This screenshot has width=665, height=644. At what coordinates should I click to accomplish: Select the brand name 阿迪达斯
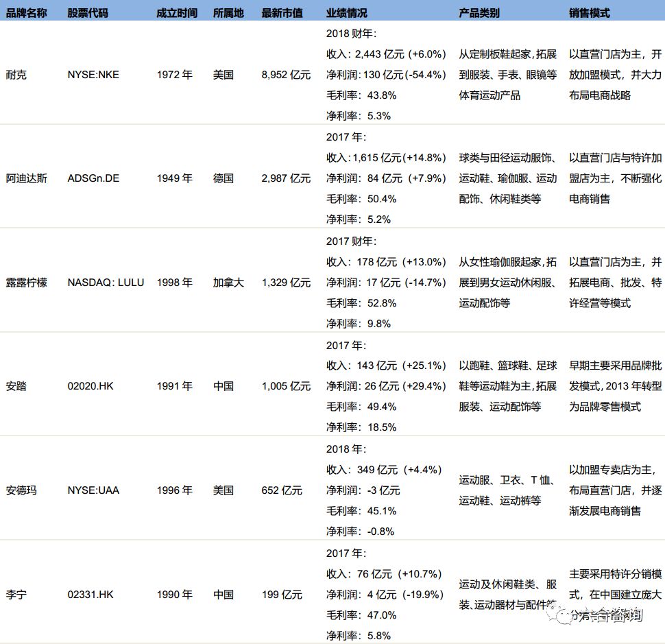pyautogui.click(x=25, y=178)
